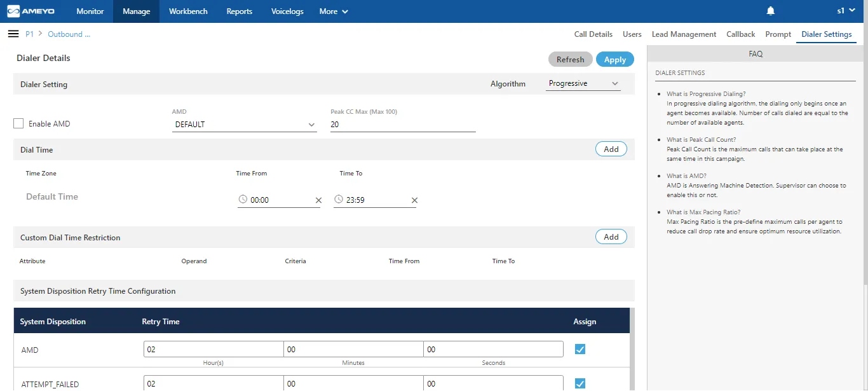Click the ATTEMPT_FAILED row label
This screenshot has width=868, height=391.
pos(50,384)
